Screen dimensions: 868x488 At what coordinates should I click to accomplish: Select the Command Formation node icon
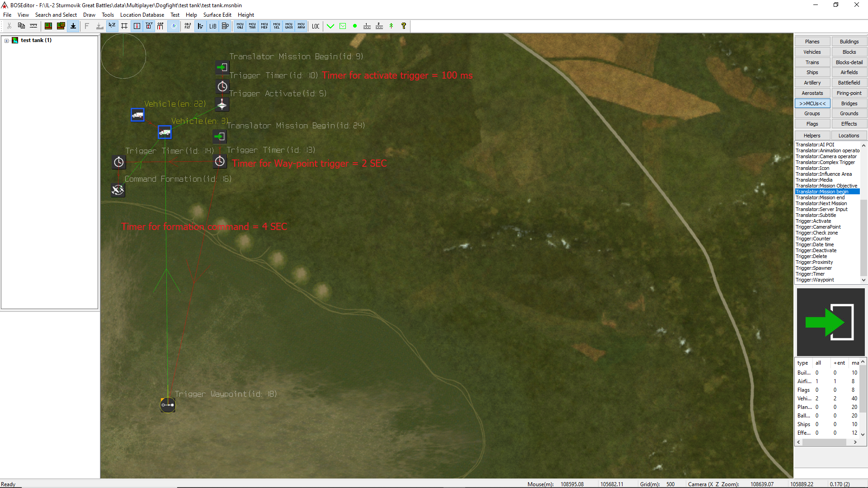point(118,190)
